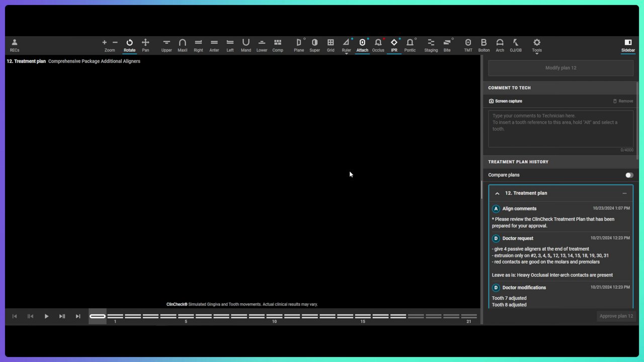Image resolution: width=644 pixels, height=362 pixels.
Task: Select the Rotate tool
Action: [x=129, y=45]
